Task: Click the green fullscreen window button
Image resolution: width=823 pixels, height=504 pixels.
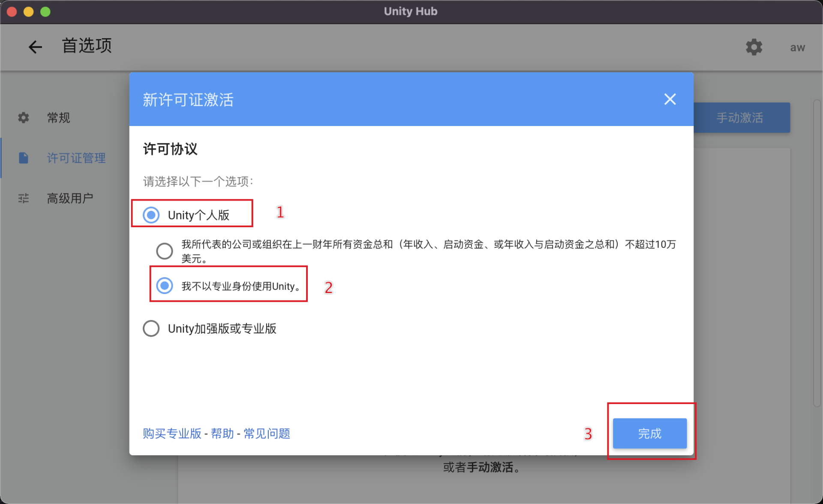Action: (45, 12)
